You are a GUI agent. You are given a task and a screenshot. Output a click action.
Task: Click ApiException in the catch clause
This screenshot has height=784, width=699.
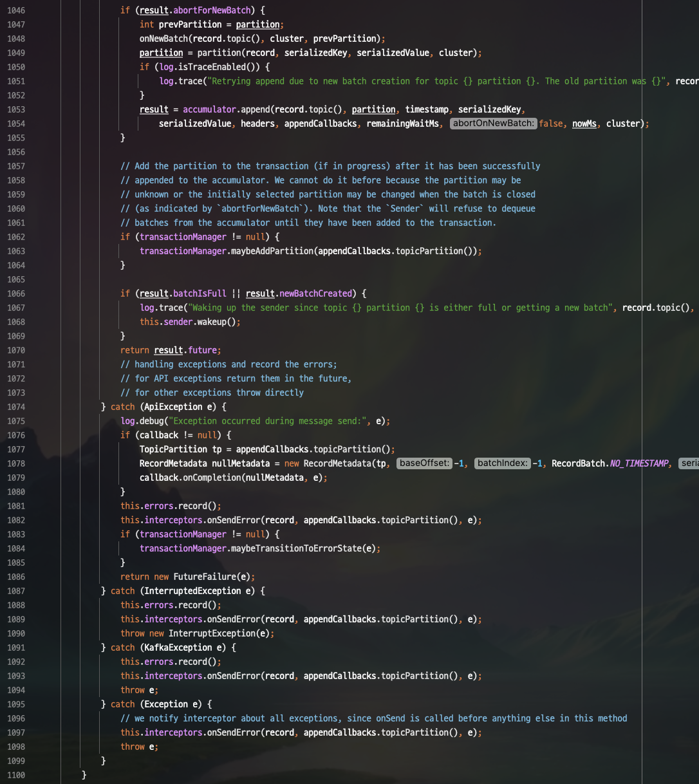pos(173,407)
